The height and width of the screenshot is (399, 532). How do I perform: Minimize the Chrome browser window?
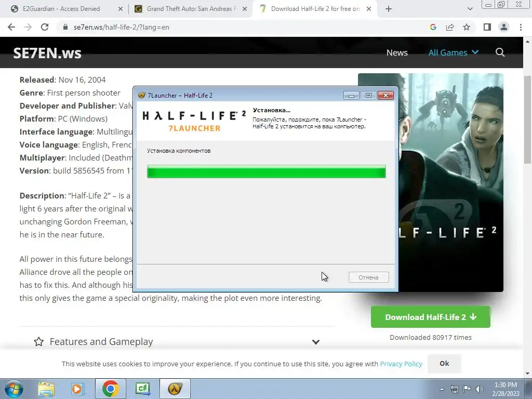488,5
